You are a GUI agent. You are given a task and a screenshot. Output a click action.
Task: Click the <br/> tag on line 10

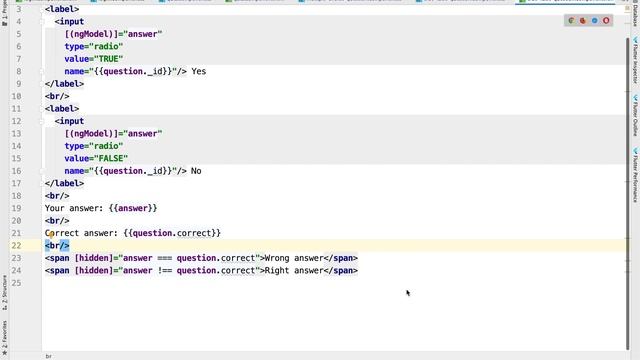[57, 96]
